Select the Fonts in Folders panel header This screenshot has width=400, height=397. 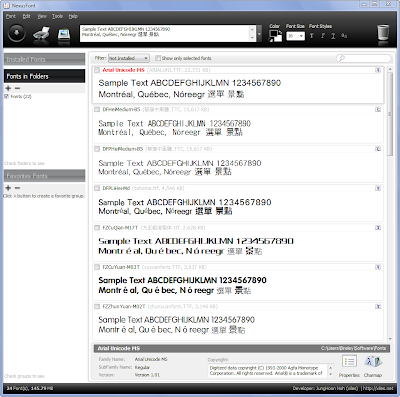[44, 76]
